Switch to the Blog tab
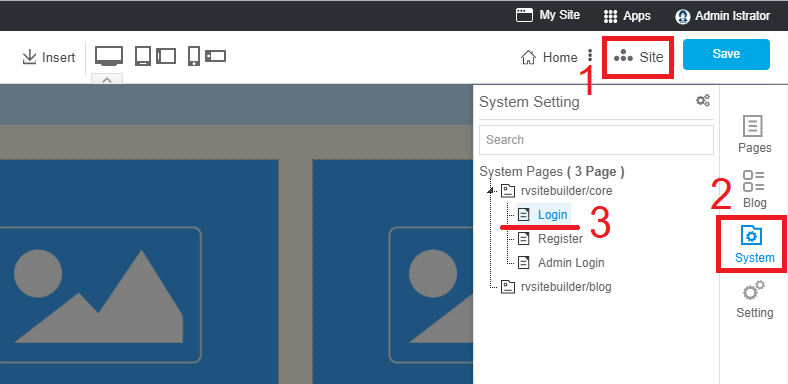The height and width of the screenshot is (384, 788). pyautogui.click(x=754, y=189)
